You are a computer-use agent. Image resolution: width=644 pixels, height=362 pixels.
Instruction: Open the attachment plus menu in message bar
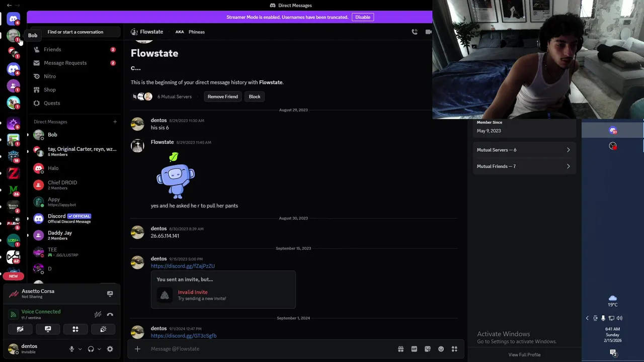137,349
